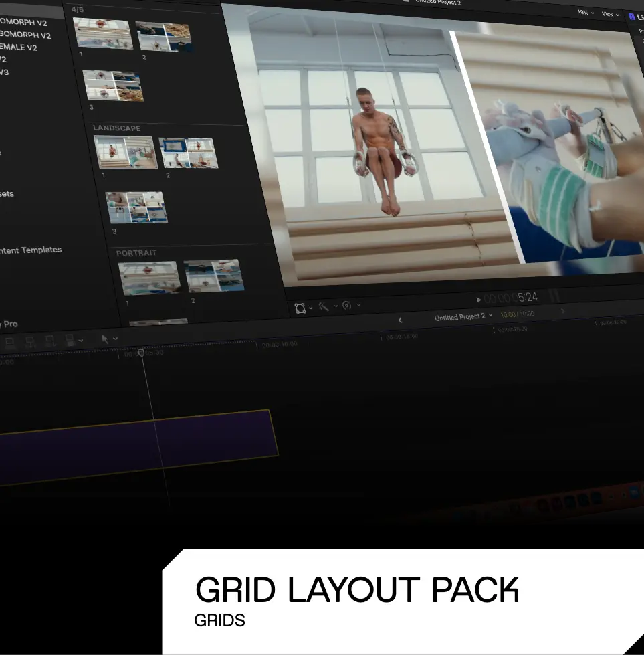Click the purple clip in the timeline
Viewport: 644px width, 655px height.
click(134, 446)
